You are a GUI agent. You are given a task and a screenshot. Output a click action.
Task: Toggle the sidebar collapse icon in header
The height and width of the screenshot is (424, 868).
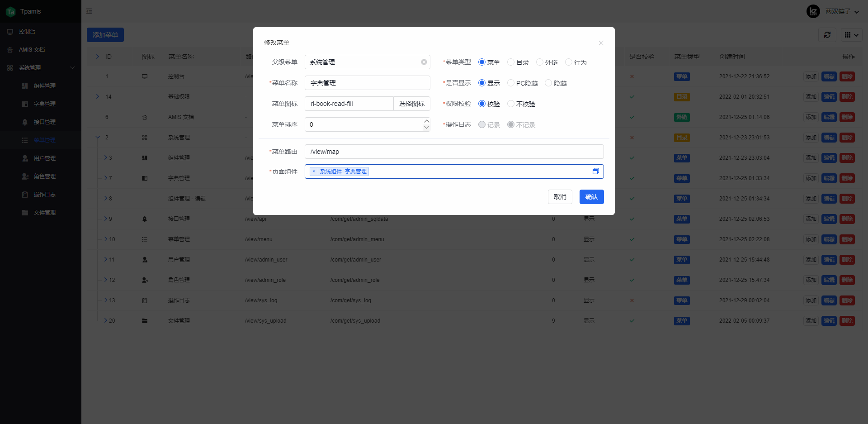coord(89,11)
